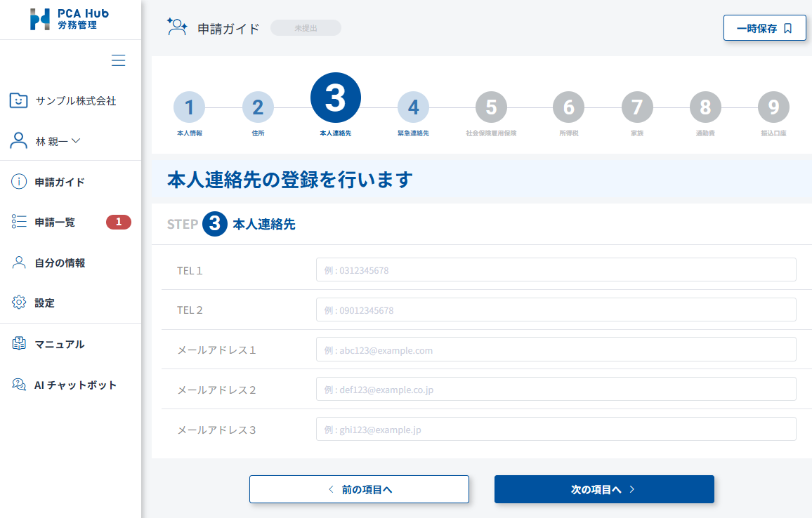Jump to step 4 緊急連絡先
812x518 pixels.
click(x=413, y=105)
